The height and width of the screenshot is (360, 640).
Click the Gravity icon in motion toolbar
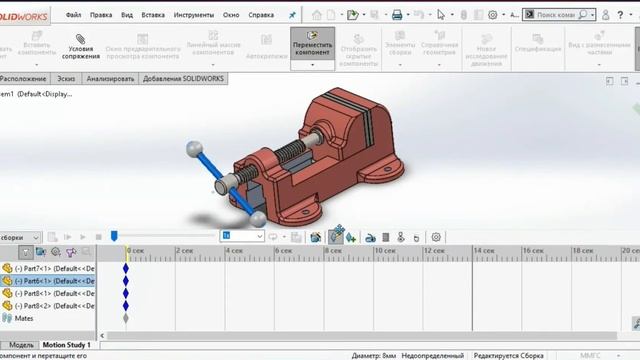click(x=416, y=238)
